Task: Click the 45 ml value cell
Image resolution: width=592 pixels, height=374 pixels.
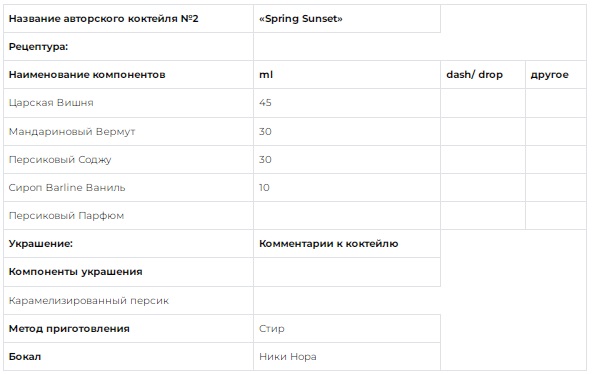Action: pyautogui.click(x=347, y=103)
